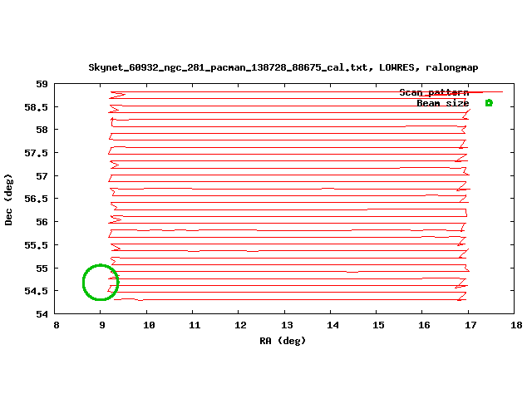Click the '13' RA axis tick label
532x399 pixels.
[x=287, y=325]
